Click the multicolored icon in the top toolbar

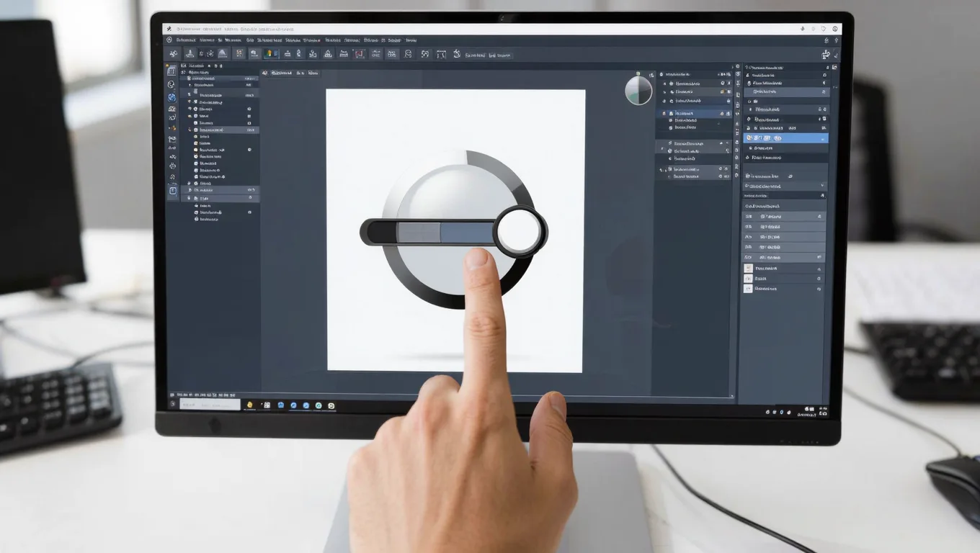[271, 54]
